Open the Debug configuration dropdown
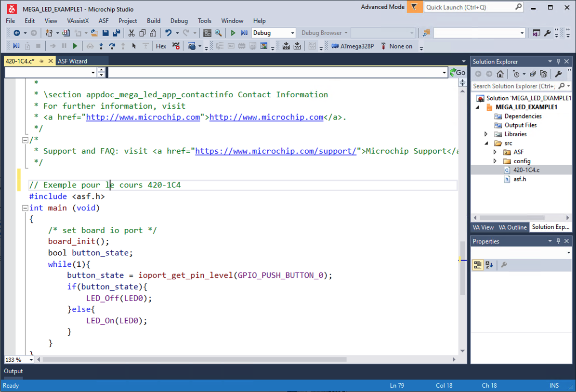 point(274,33)
